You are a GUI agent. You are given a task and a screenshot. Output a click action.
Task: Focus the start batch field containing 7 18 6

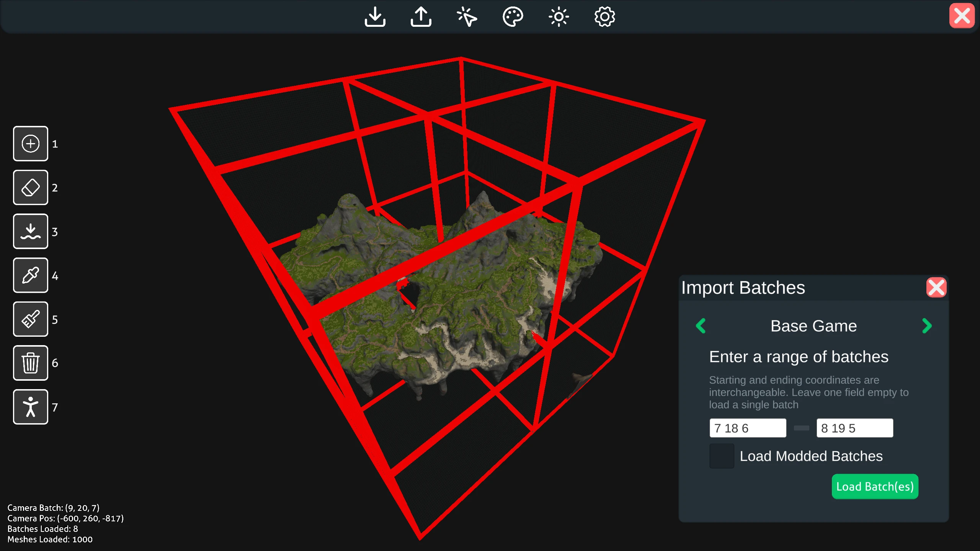[748, 428]
